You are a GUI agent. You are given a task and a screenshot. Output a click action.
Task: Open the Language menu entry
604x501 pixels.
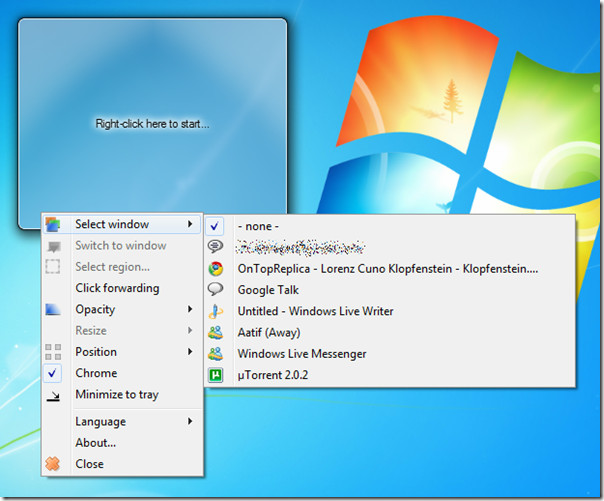click(122, 421)
